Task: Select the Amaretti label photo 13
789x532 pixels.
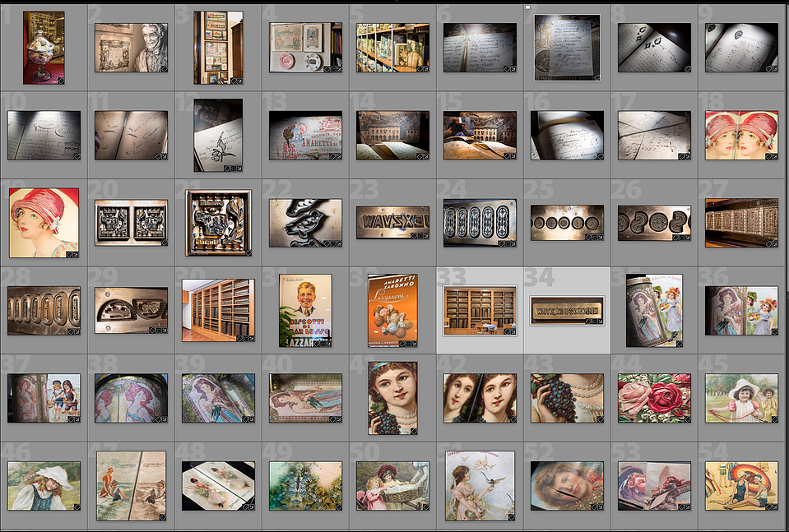Action: point(305,136)
